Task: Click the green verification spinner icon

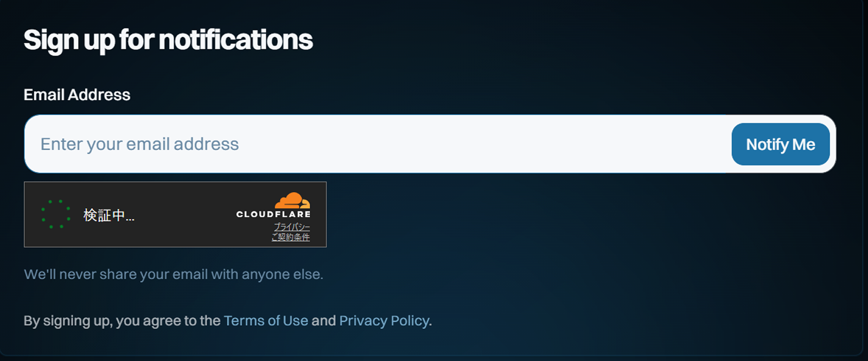Action: point(56,214)
